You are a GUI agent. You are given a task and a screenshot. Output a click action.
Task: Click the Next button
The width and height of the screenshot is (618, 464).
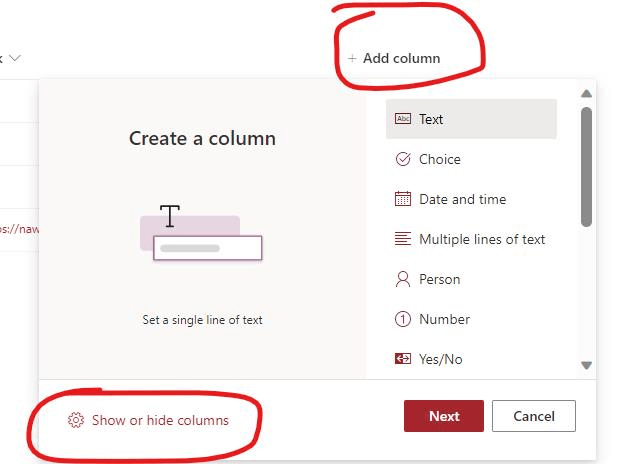[x=444, y=416]
